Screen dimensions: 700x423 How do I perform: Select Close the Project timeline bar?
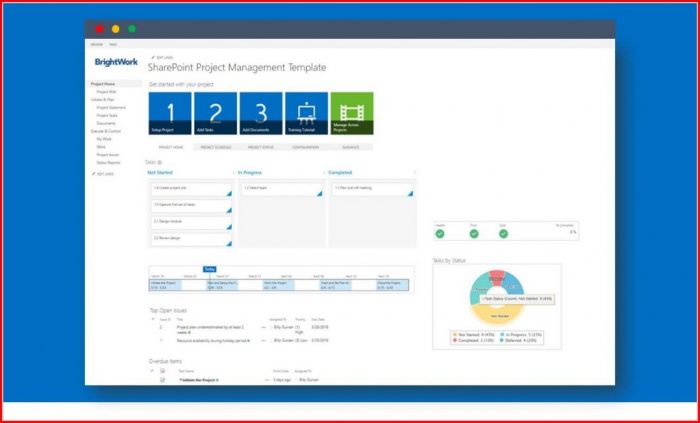click(x=392, y=286)
